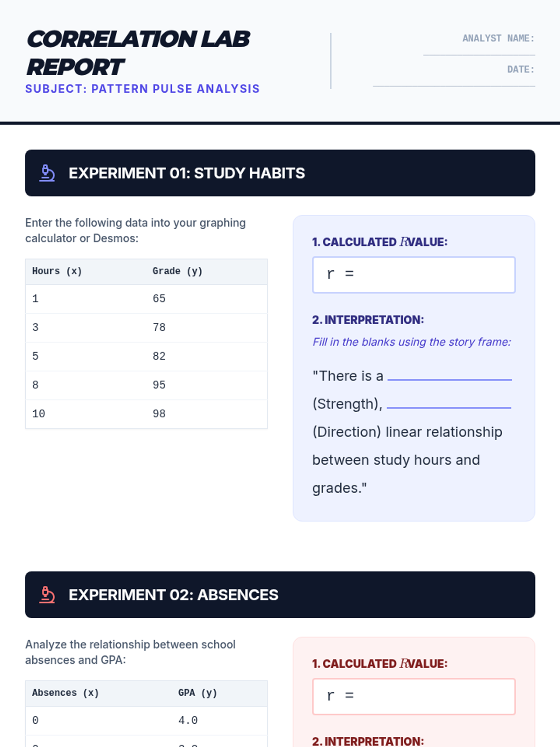Click the Pattern Pulse Analysis subject subtitle
The height and width of the screenshot is (747, 560).
pos(142,89)
